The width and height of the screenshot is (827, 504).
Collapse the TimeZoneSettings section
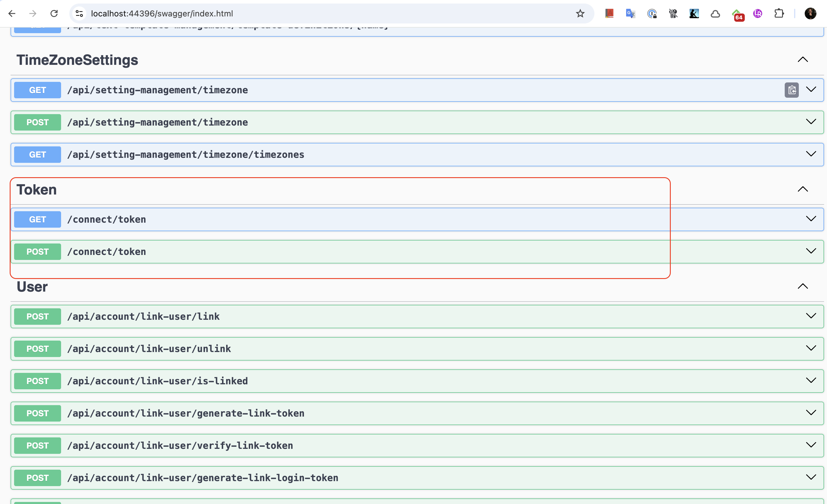click(x=803, y=60)
